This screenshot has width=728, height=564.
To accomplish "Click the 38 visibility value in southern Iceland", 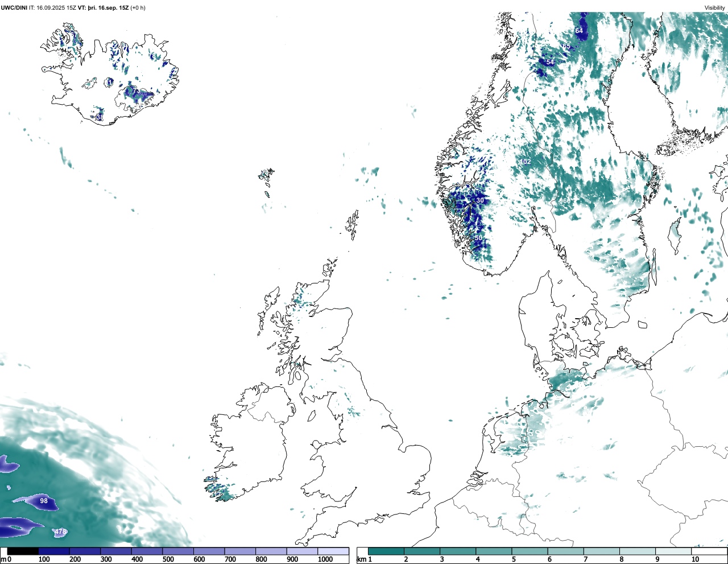I will coord(100,117).
